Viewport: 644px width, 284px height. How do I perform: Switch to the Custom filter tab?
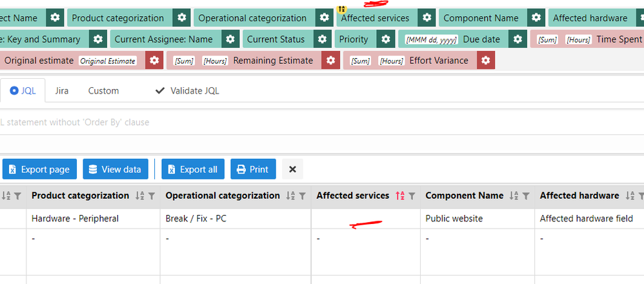click(x=103, y=90)
